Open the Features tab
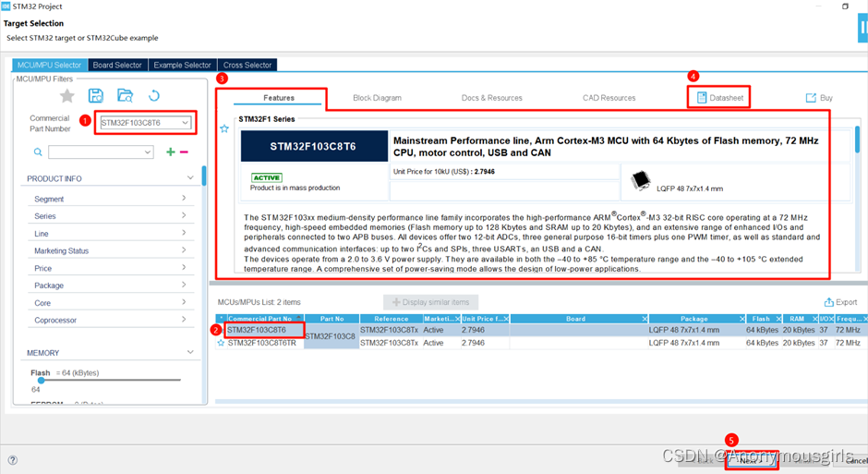Screen dimensions: 868x474 click(x=279, y=97)
